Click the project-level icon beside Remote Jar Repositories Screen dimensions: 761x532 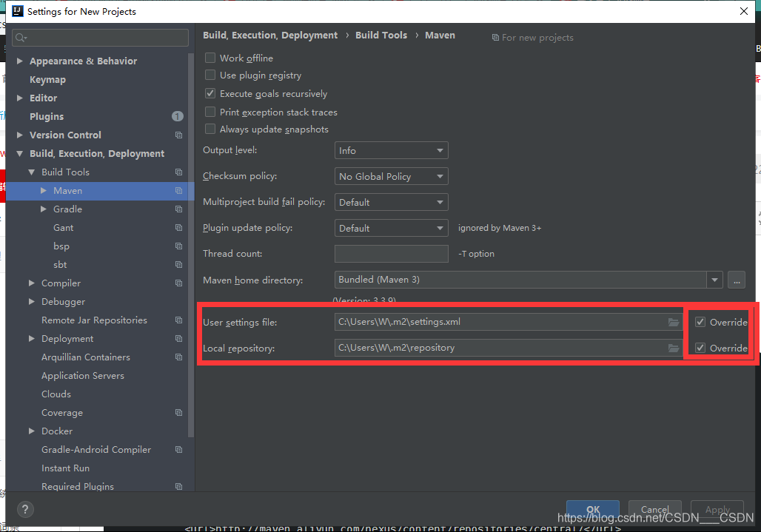(x=178, y=320)
